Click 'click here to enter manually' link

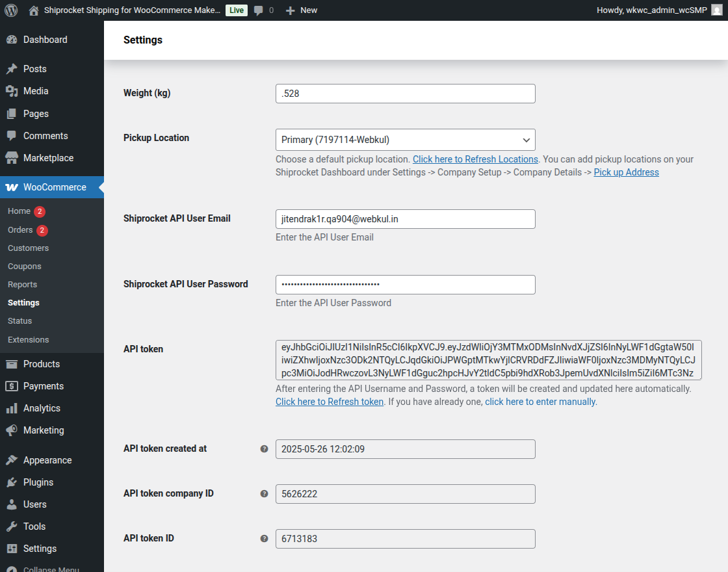[x=540, y=402]
